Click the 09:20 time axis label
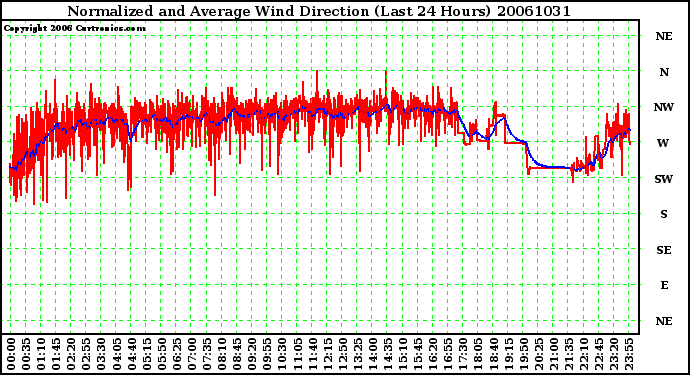Screen dimensions: 690x375 point(252,354)
